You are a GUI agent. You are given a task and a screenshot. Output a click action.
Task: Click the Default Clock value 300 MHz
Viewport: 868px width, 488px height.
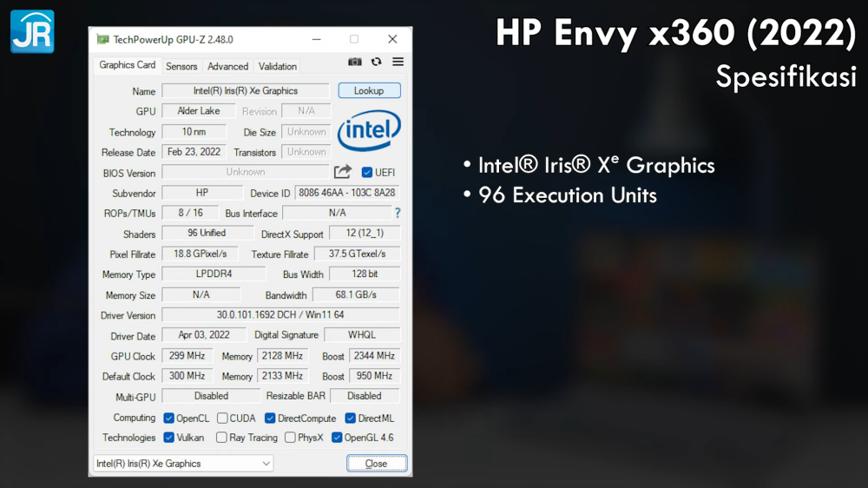[x=187, y=376]
